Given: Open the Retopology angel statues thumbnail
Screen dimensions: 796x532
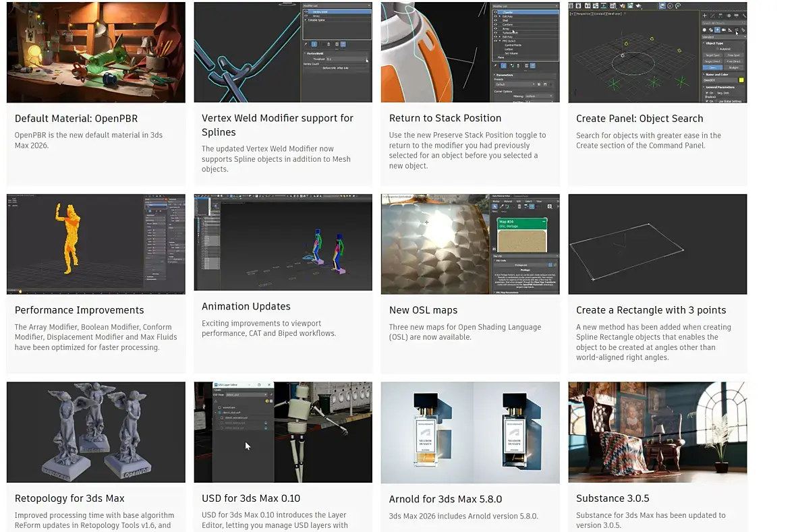Looking at the screenshot, I should 96,432.
